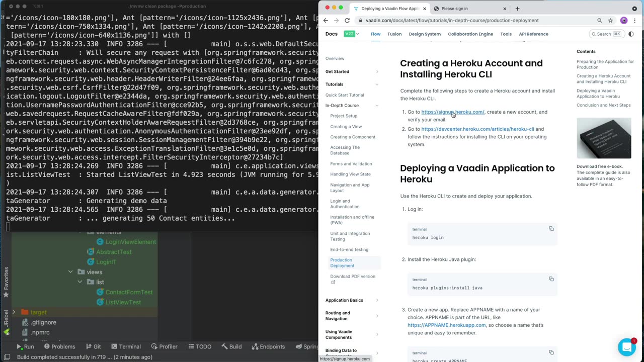
Task: Open the API Reference section
Action: [x=533, y=34]
